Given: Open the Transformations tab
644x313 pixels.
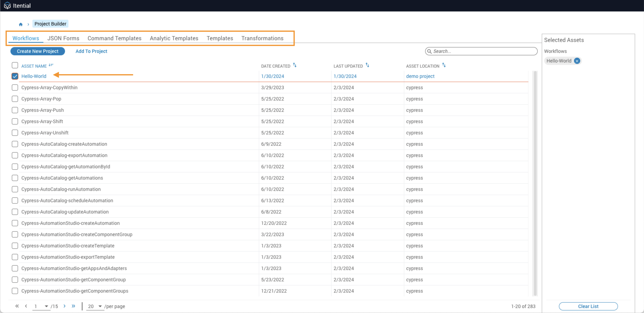Looking at the screenshot, I should click(262, 38).
